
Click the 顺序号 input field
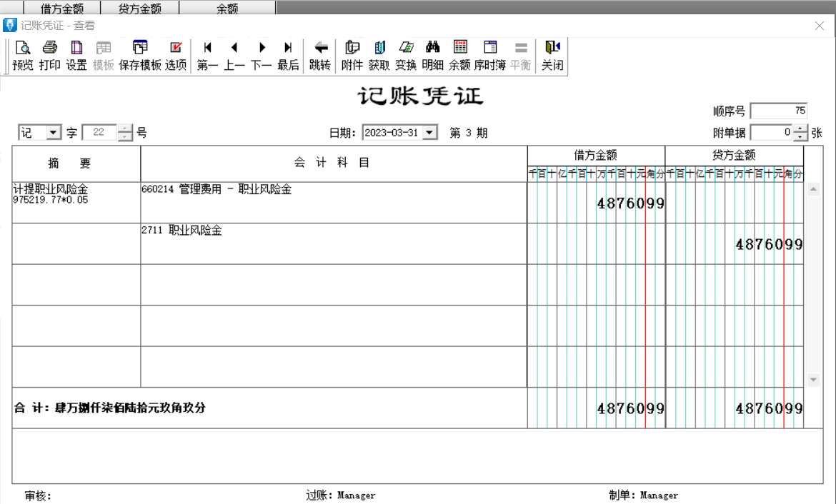click(x=778, y=111)
